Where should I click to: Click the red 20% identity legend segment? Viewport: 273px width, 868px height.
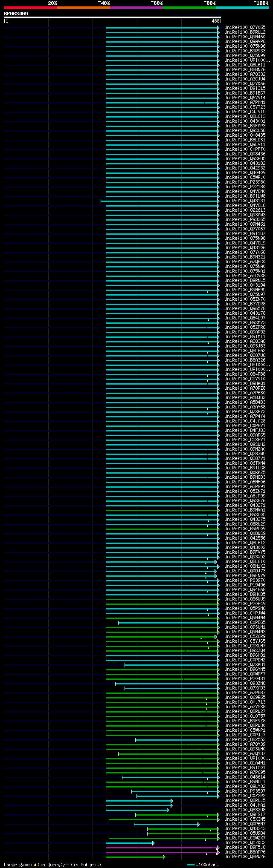point(30,8)
